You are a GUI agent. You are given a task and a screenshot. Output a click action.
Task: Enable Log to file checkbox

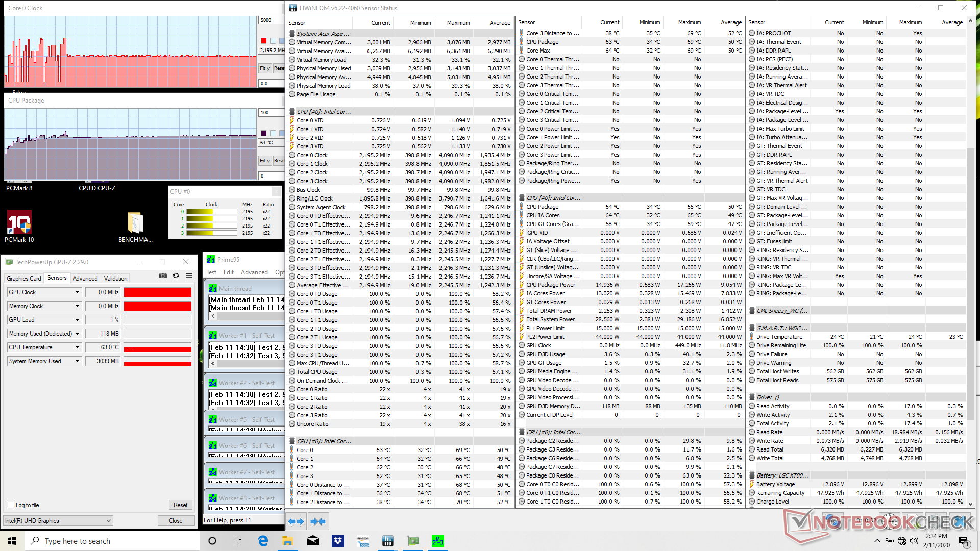(x=11, y=505)
